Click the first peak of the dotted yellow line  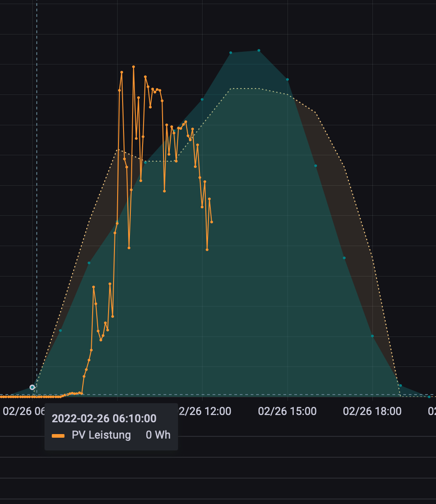coord(117,150)
